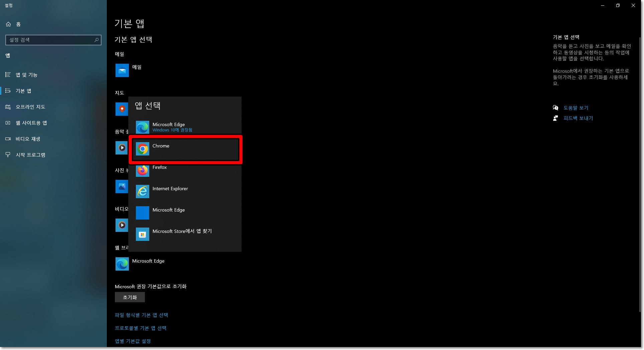Viewport: 644px width, 350px height.
Task: Click the Home house icon in sidebar
Action: 8,24
